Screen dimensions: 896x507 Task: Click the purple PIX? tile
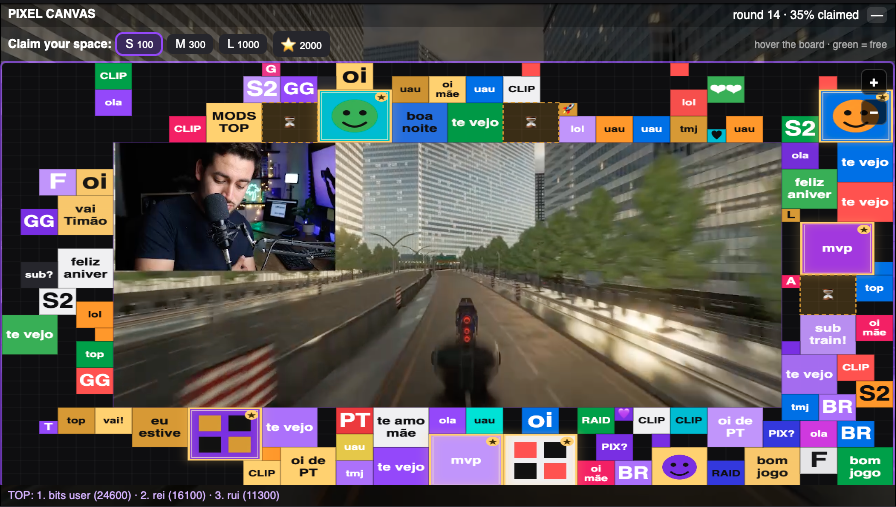(614, 447)
